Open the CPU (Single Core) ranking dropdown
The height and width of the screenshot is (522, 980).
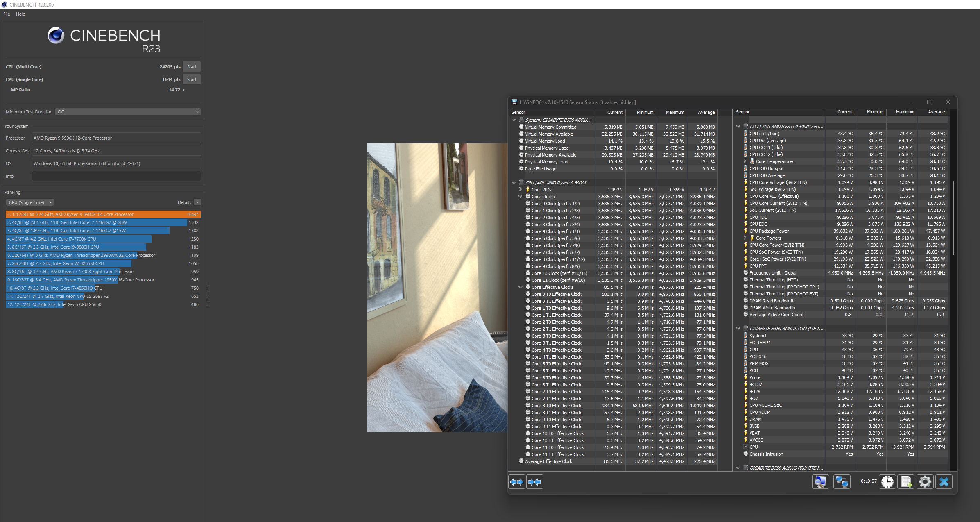pyautogui.click(x=30, y=202)
